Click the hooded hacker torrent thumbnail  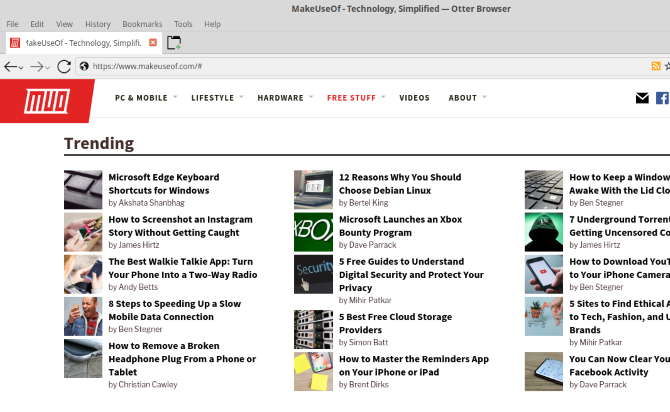(x=544, y=232)
